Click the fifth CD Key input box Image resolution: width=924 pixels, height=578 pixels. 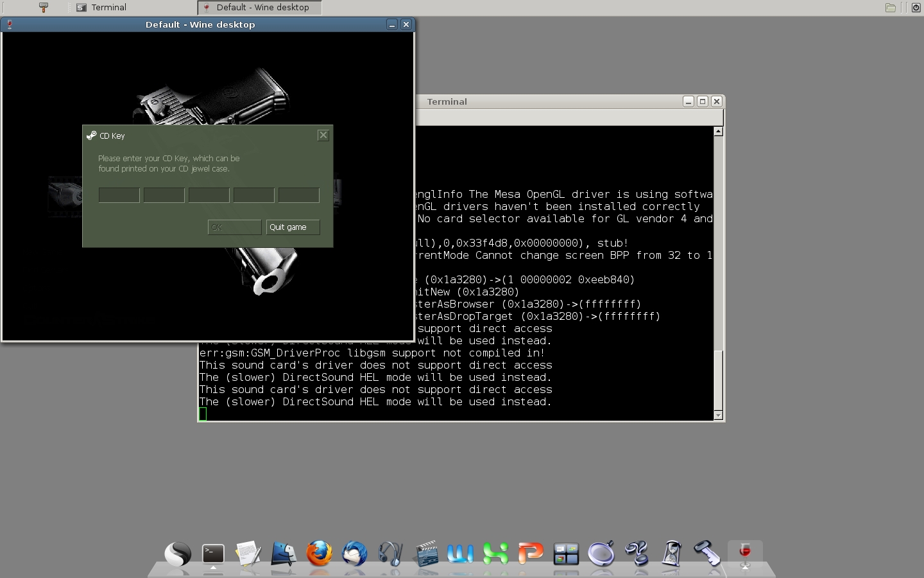click(x=299, y=195)
